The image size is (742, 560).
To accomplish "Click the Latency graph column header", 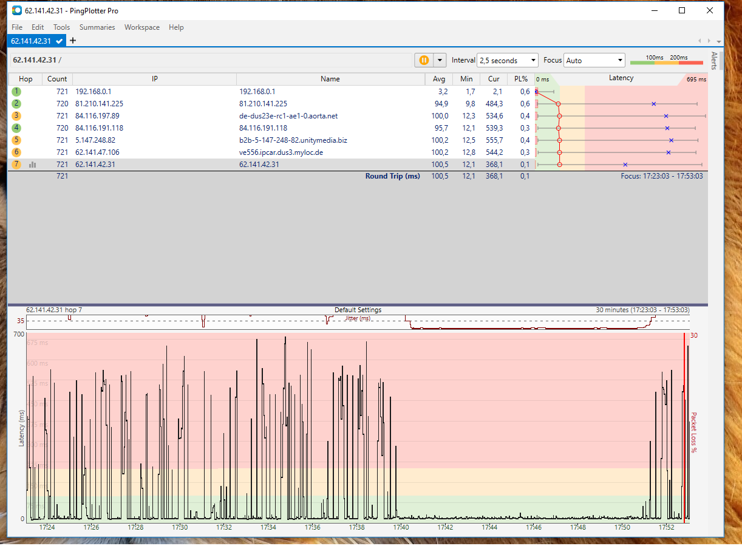I will [x=621, y=78].
